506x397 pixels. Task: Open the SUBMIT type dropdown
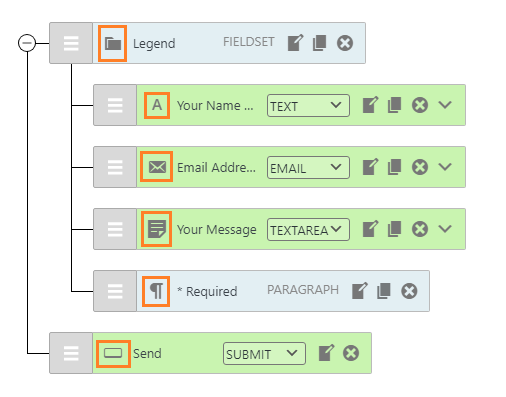[264, 354]
